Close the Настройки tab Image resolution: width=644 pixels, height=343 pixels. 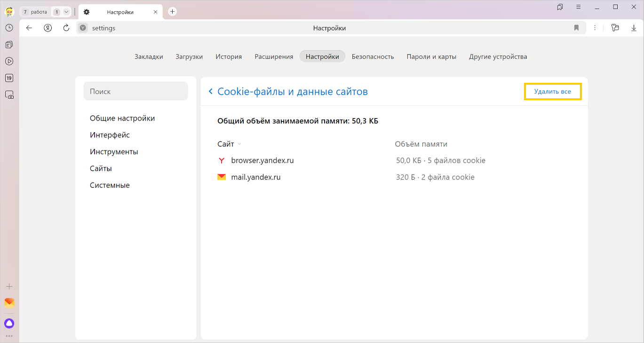click(156, 12)
